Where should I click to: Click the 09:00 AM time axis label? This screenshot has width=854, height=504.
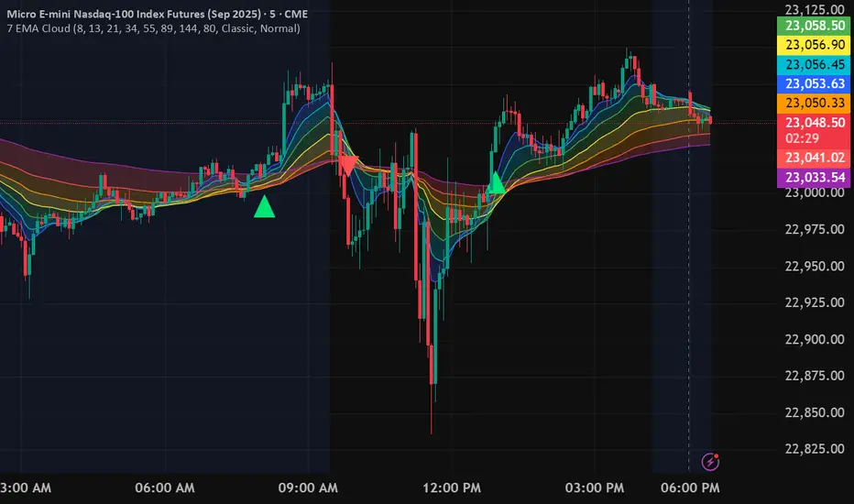[308, 488]
